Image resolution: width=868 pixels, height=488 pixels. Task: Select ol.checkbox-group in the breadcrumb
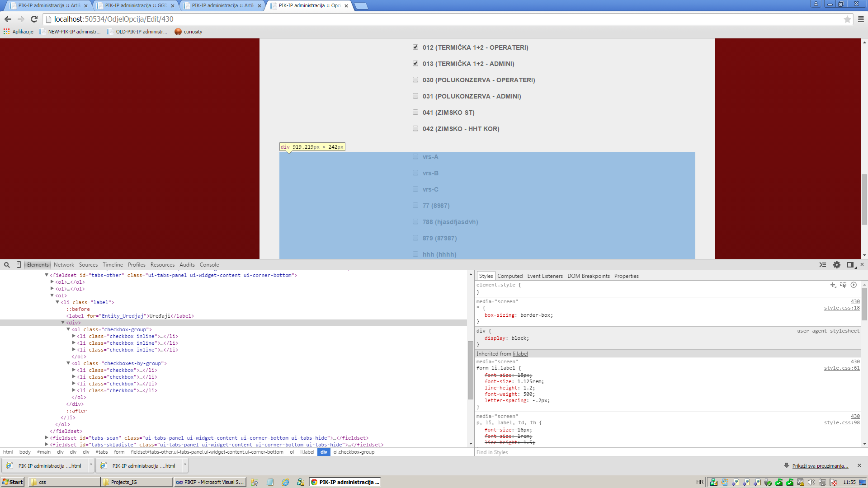click(354, 452)
